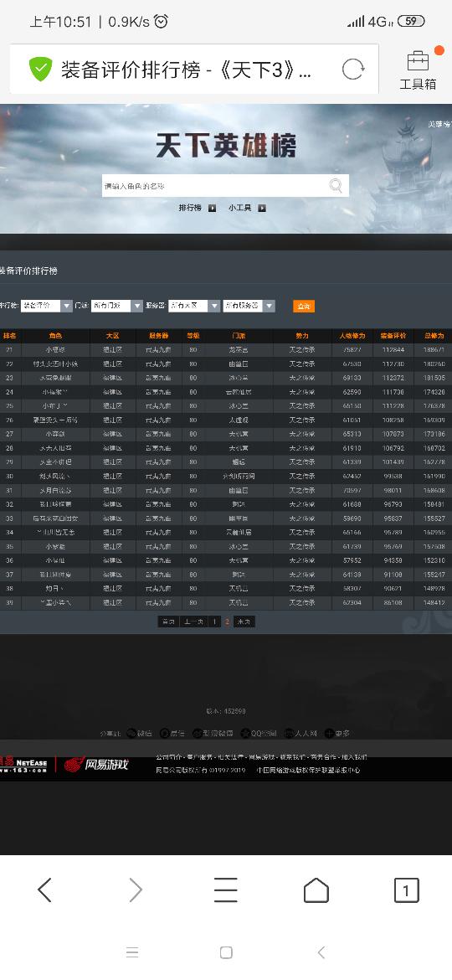Tap the green security shield icon
The image size is (452, 980).
click(40, 69)
